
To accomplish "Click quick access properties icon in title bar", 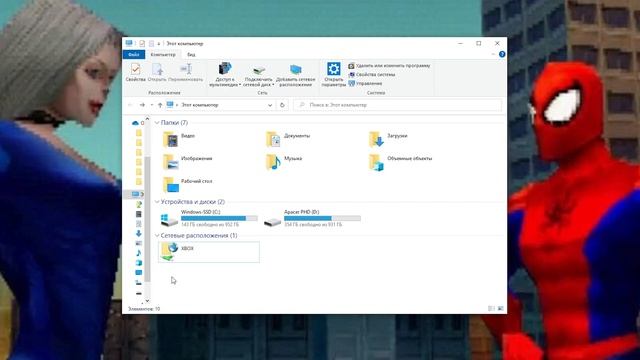I will click(142, 43).
